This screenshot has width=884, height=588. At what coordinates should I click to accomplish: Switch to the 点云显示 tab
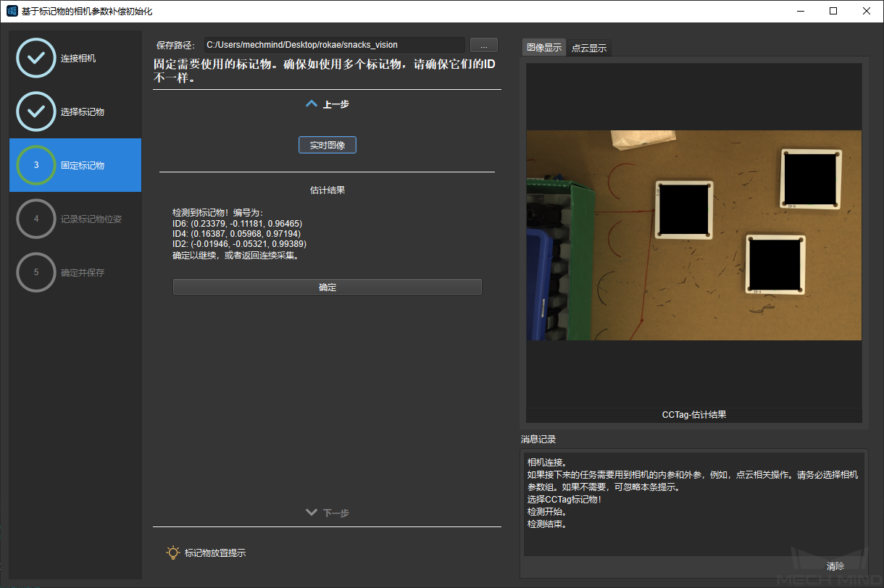click(589, 48)
